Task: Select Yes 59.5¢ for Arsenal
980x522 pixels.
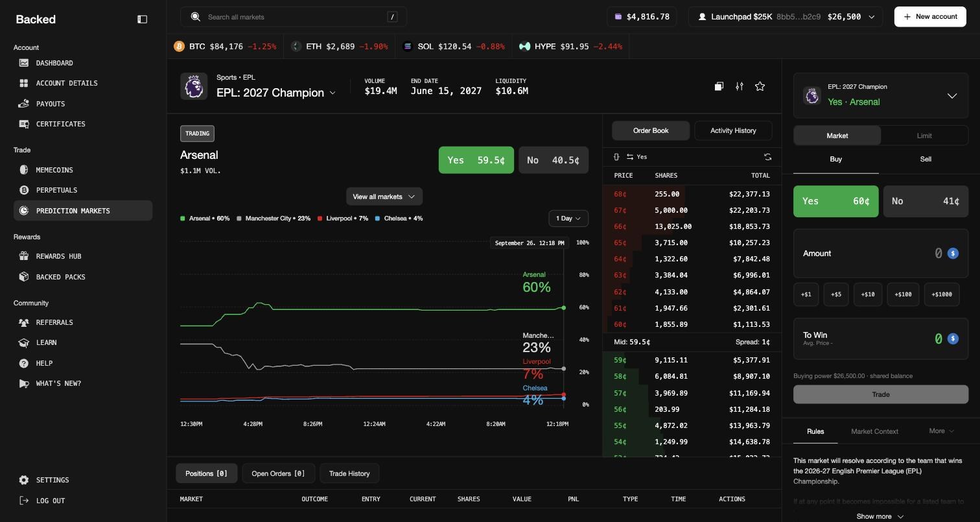Action: coord(476,160)
